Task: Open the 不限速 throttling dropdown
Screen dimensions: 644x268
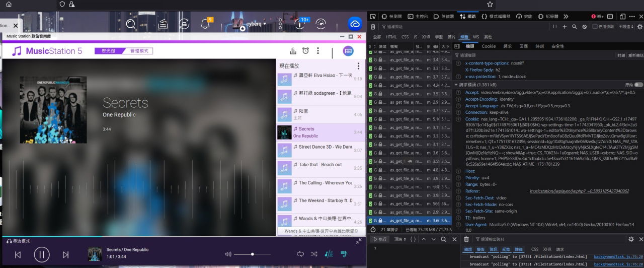Action: coord(626,27)
